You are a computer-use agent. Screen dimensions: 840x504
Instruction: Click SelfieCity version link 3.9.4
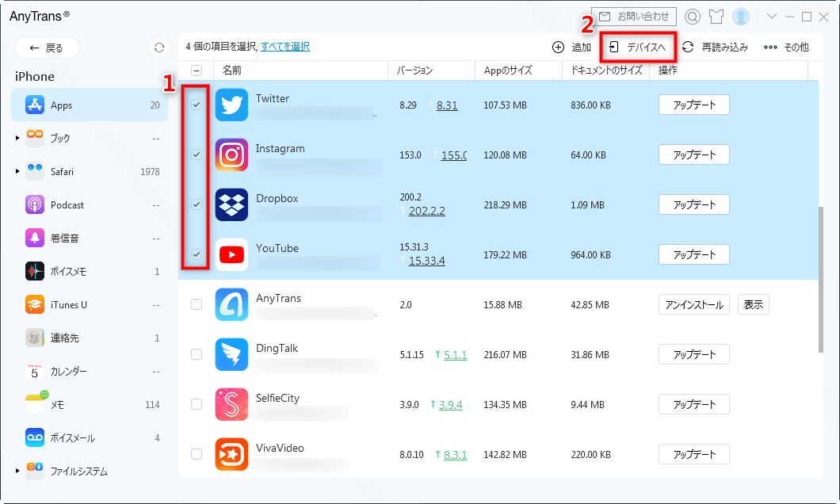pyautogui.click(x=451, y=405)
